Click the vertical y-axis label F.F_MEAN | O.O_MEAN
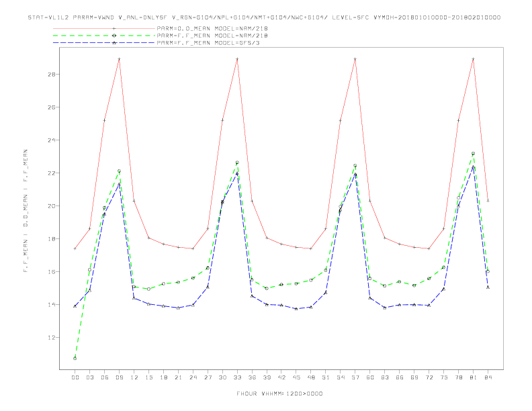This screenshot has height=411, width=532. (26, 211)
